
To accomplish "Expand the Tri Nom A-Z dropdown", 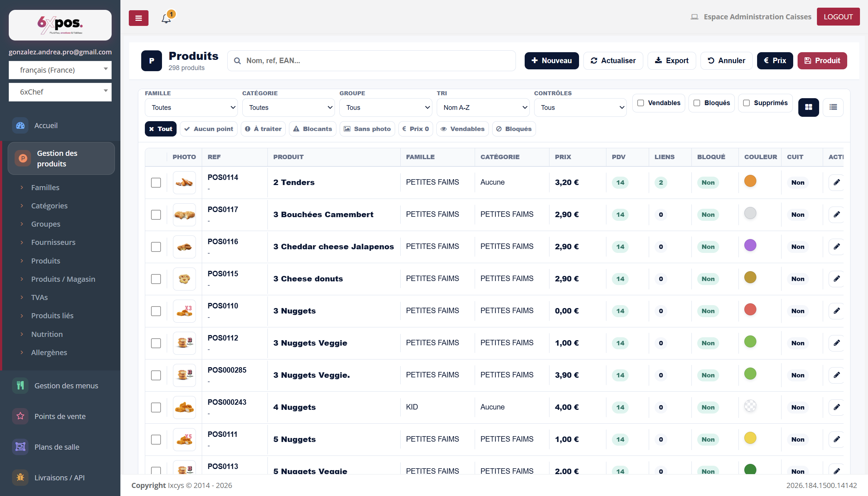I will pos(483,107).
